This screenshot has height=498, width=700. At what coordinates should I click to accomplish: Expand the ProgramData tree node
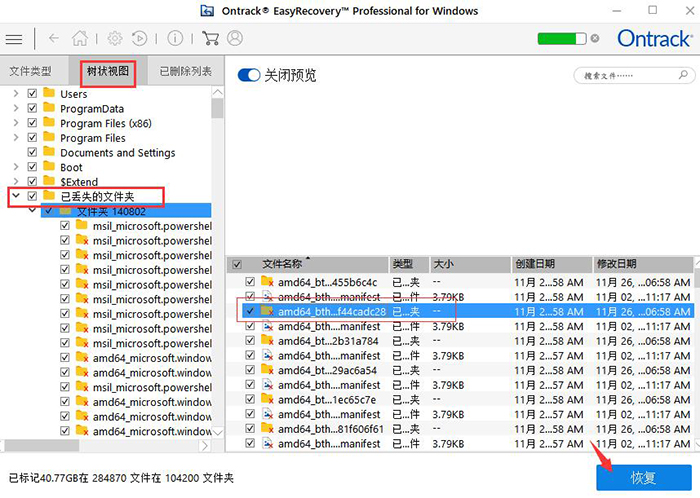(x=16, y=108)
